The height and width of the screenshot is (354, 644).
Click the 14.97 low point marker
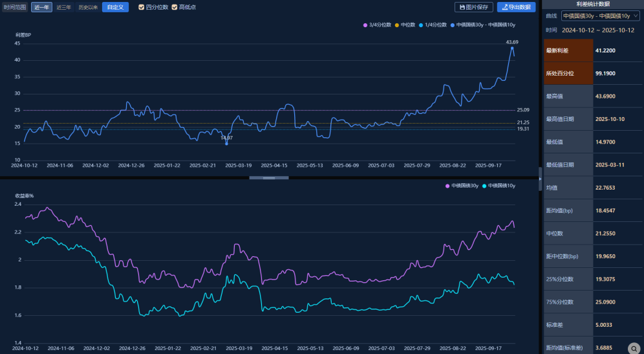click(x=226, y=143)
